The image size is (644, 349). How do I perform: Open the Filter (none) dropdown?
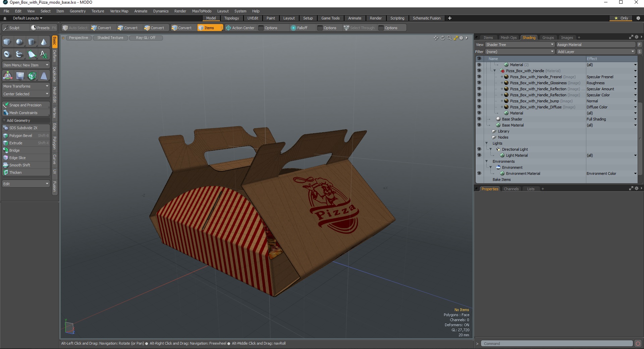pyautogui.click(x=520, y=52)
